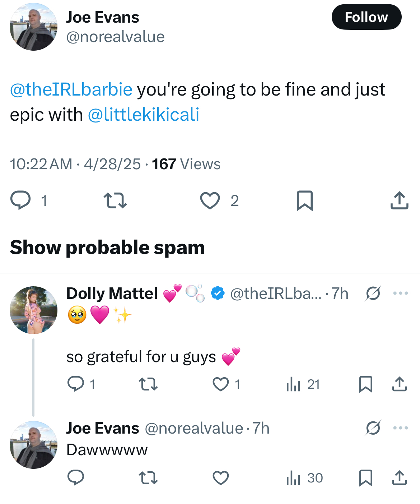Open more options on Dolly Mattel's reply
Screen dimensions: 420x504
coord(400,293)
